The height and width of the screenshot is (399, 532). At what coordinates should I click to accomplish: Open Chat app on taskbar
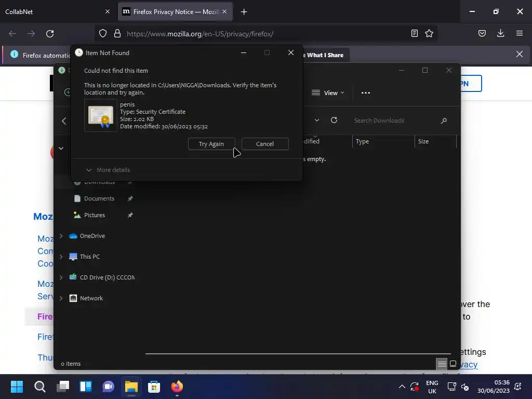tap(108, 387)
